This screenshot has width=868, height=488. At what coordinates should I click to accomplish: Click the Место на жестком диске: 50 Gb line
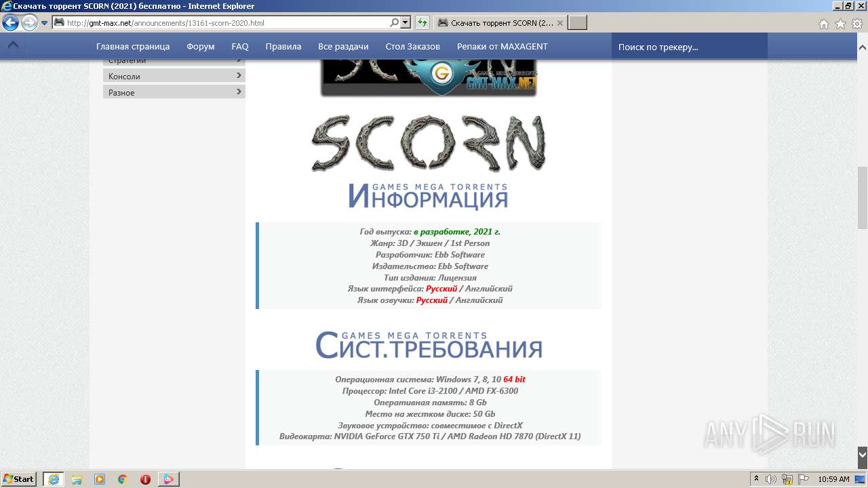430,414
